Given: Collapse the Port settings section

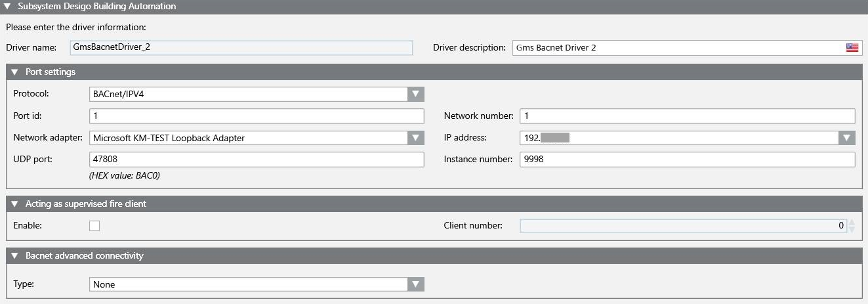Looking at the screenshot, I should [x=14, y=72].
